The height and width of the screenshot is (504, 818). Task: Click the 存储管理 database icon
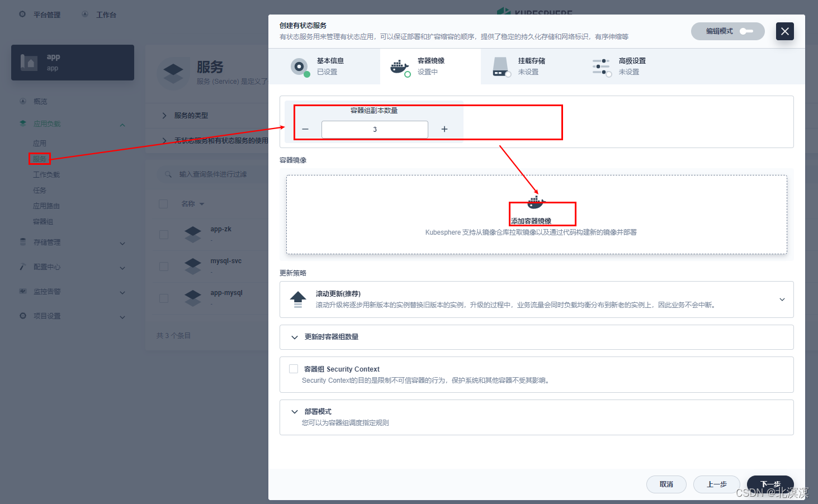pos(23,242)
